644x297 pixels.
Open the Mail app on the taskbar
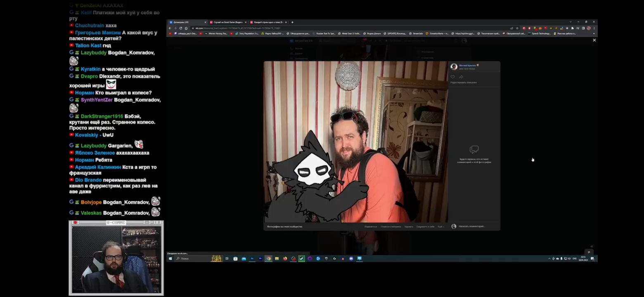[244, 259]
